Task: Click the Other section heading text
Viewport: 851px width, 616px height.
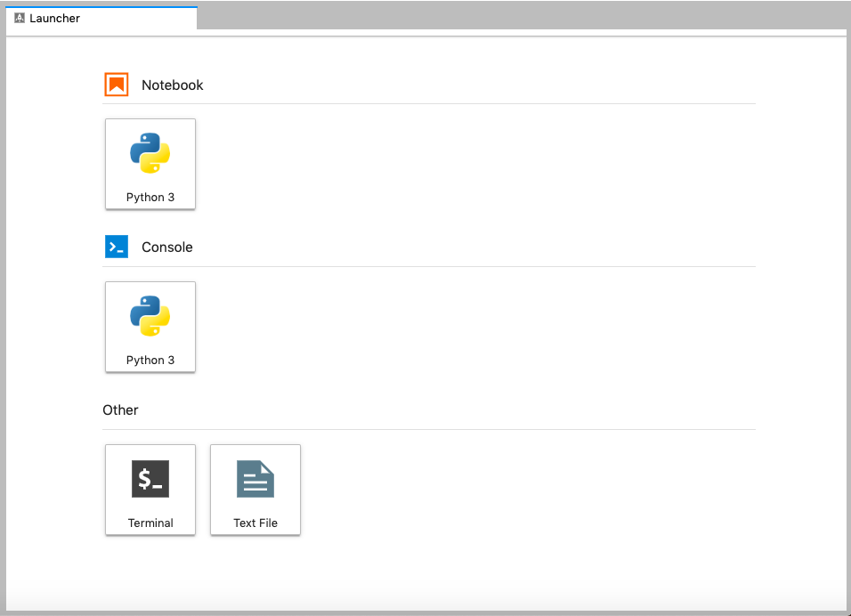Action: click(x=120, y=410)
